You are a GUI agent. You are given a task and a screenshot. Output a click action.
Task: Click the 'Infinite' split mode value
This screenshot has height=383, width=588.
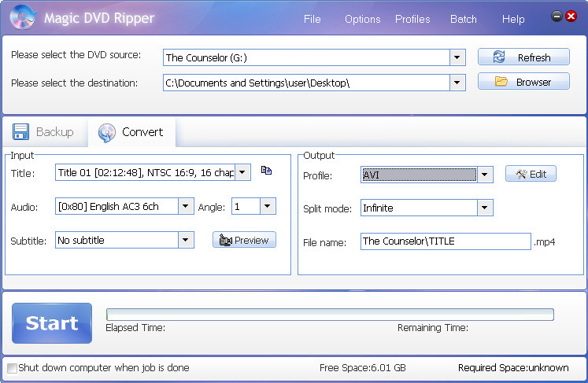click(x=378, y=208)
